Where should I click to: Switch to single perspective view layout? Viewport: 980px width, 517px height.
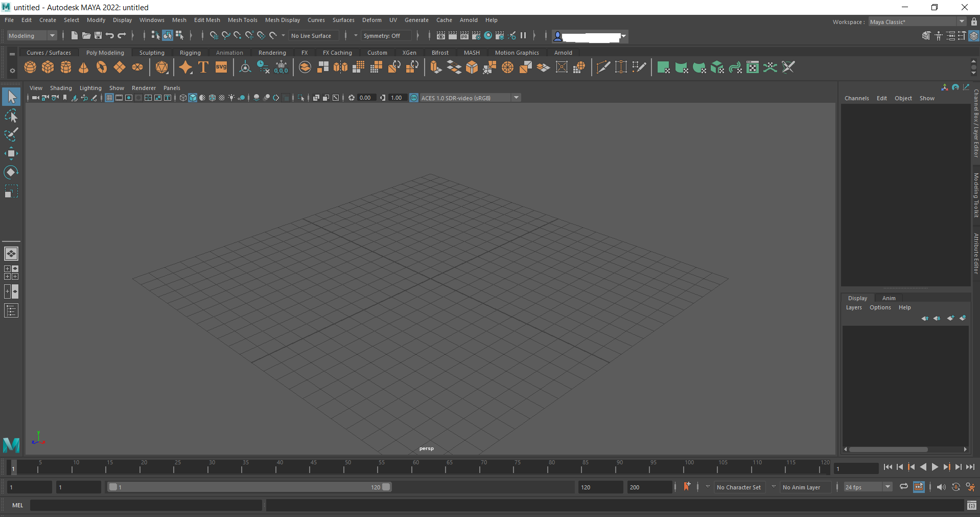[x=11, y=254]
